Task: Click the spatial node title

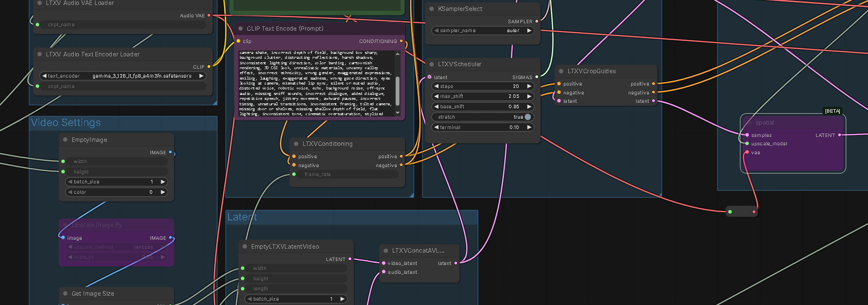Action: pyautogui.click(x=765, y=123)
